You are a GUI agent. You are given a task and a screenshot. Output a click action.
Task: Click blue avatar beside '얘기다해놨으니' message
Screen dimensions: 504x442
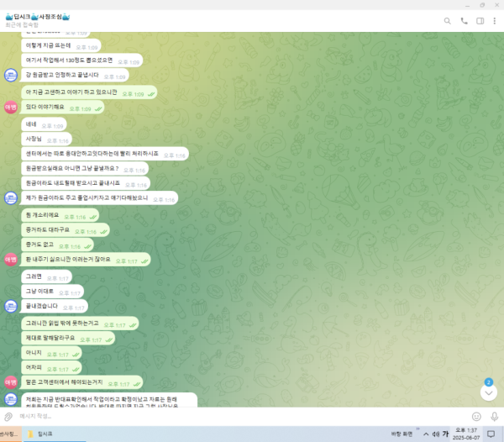tap(11, 198)
